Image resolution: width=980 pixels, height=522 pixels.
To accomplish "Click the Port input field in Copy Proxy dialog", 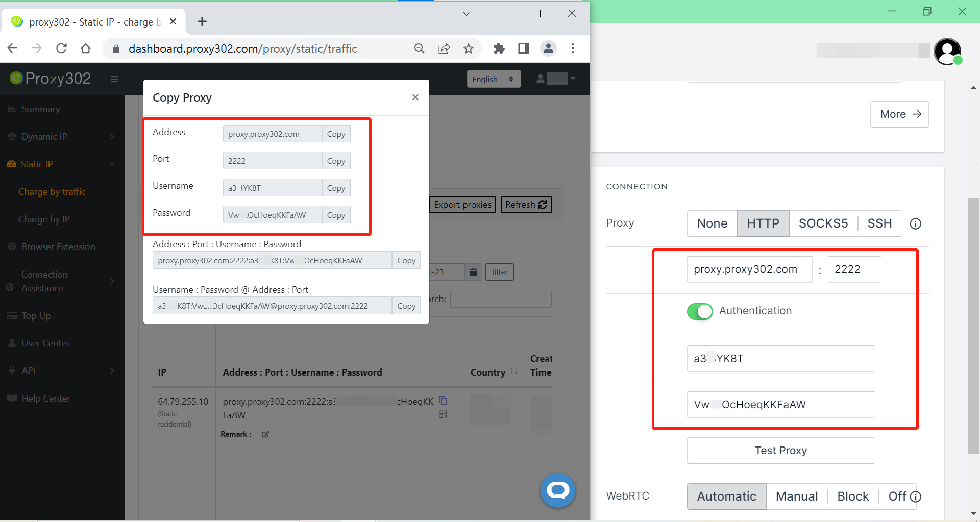I will pyautogui.click(x=272, y=161).
